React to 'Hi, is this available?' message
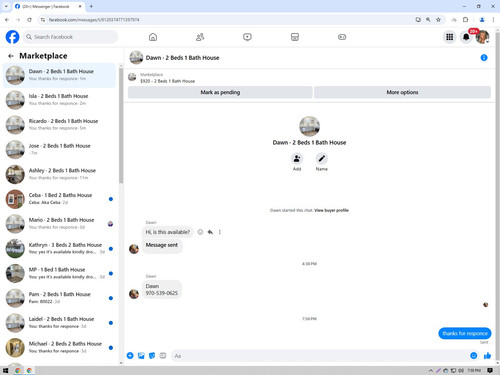The image size is (500, 375). click(200, 232)
